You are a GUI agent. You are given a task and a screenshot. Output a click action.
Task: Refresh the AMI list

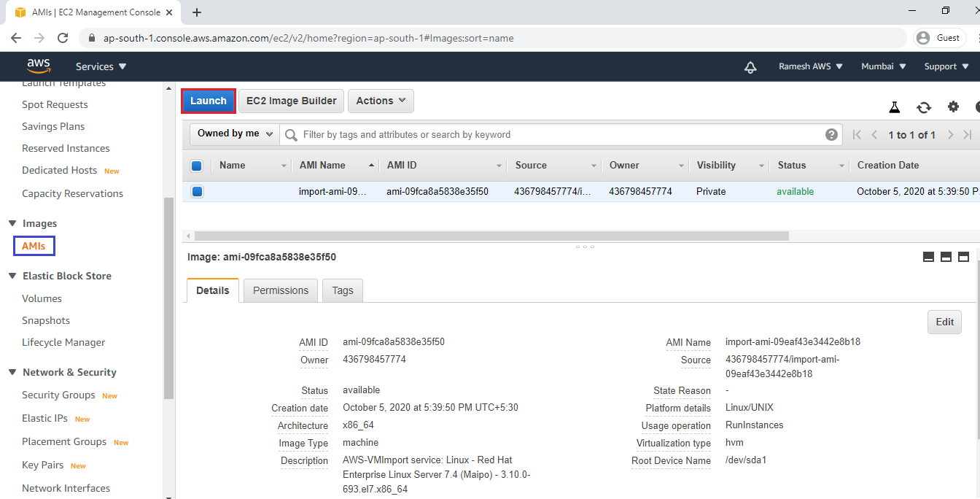[924, 107]
